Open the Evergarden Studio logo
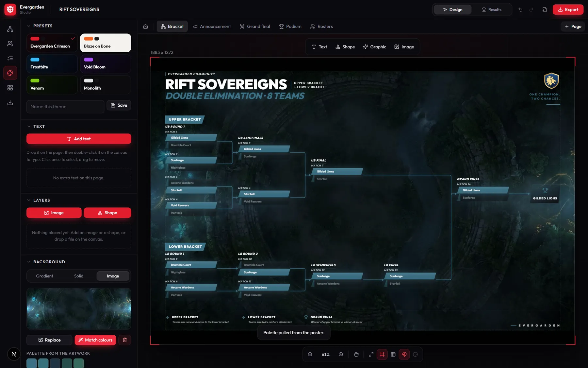This screenshot has width=588, height=368. pyautogui.click(x=10, y=9)
